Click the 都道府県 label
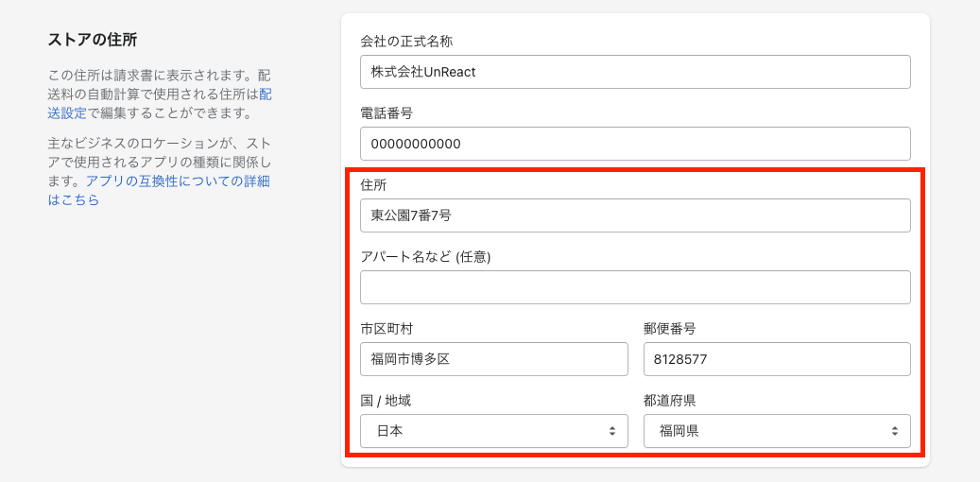The width and height of the screenshot is (980, 482). (x=669, y=401)
